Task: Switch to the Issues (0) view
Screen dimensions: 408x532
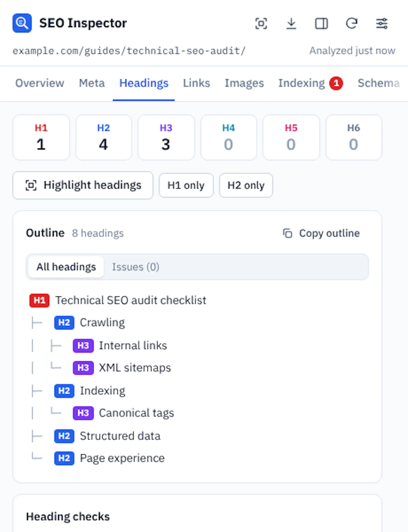Action: point(136,267)
